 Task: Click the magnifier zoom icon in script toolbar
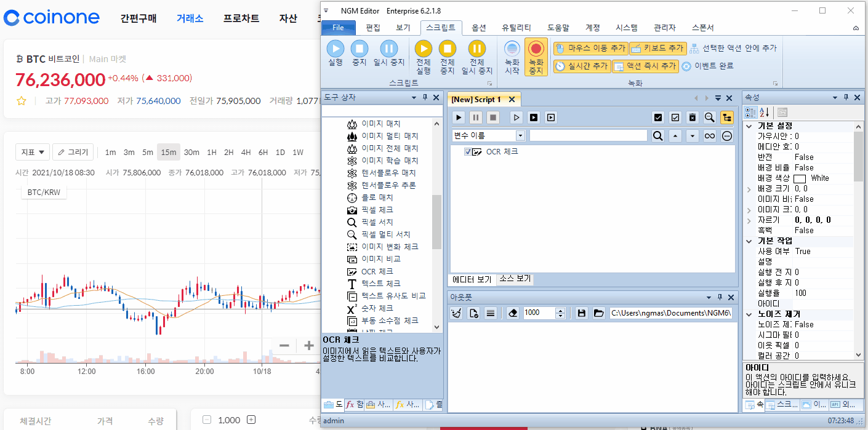pyautogui.click(x=710, y=117)
